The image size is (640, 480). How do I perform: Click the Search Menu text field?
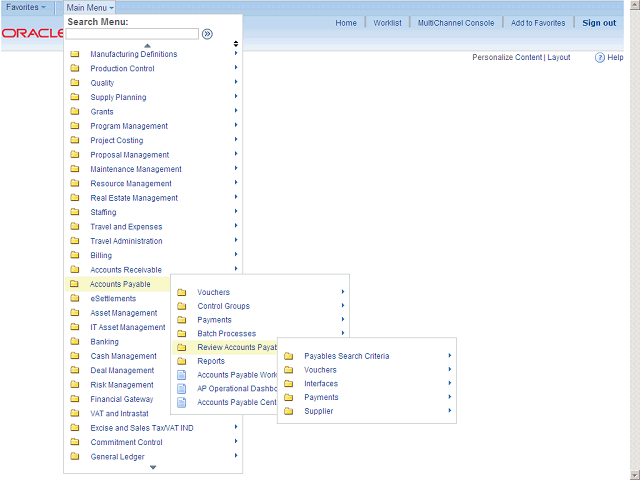pyautogui.click(x=132, y=34)
